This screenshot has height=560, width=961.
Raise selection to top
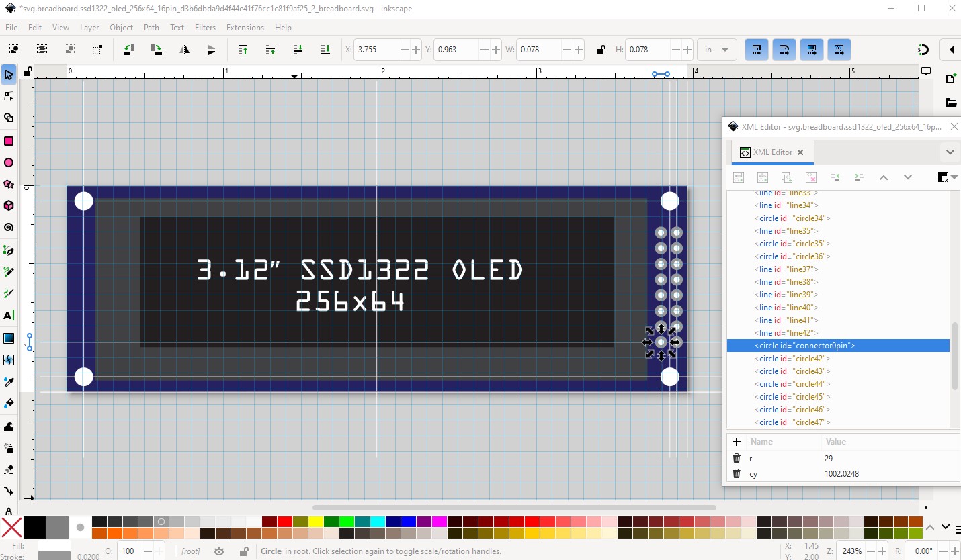coord(243,50)
